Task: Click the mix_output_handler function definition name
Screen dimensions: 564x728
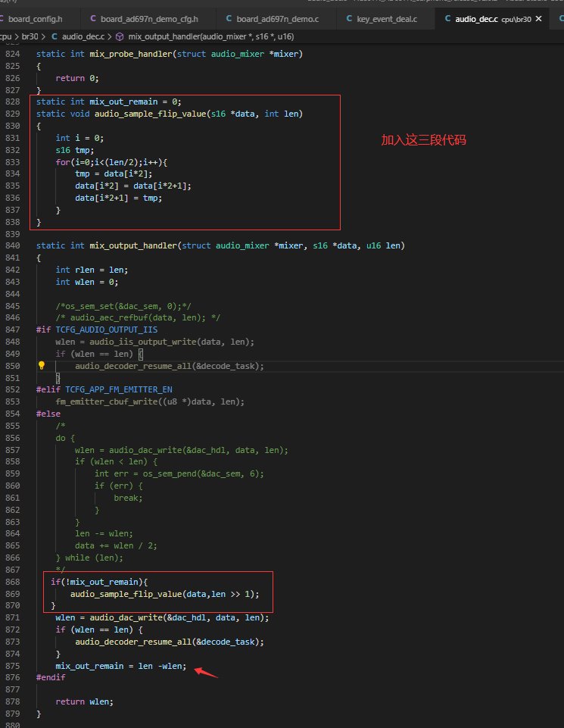Action: [x=133, y=245]
